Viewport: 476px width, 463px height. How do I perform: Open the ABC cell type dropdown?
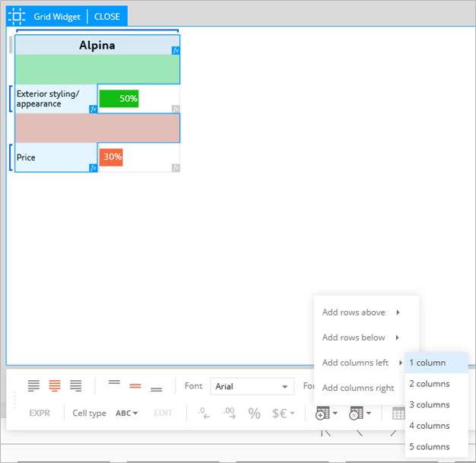pyautogui.click(x=126, y=414)
